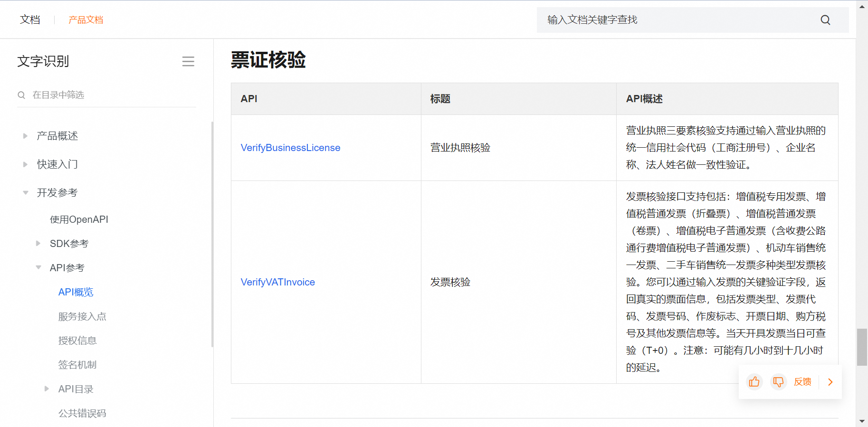This screenshot has width=868, height=427.
Task: Click the scrollbar down arrow
Action: pos(862,421)
